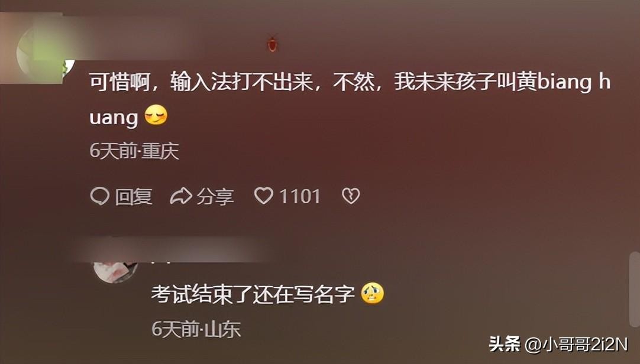
Task: Click the smirking emoji after uang
Action: (156, 115)
